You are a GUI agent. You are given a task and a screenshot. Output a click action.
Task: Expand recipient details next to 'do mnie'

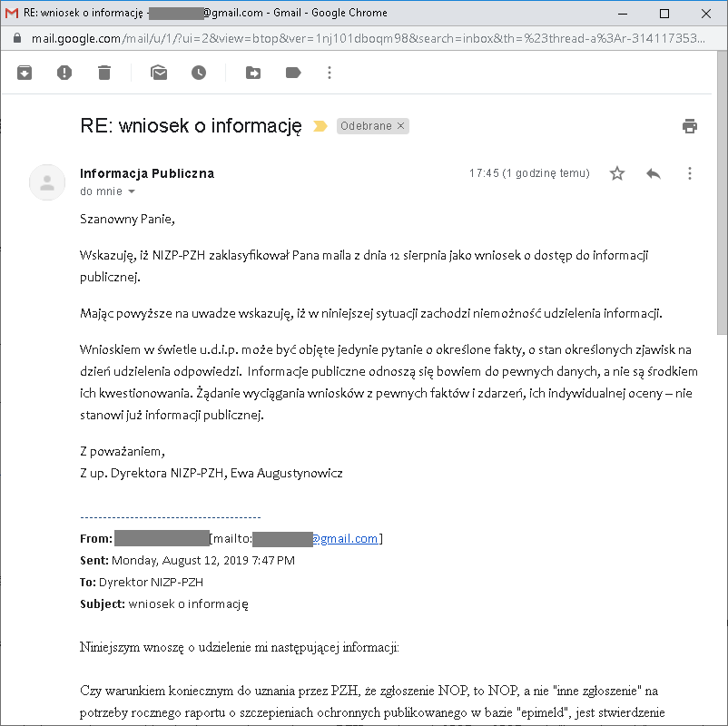click(x=132, y=192)
